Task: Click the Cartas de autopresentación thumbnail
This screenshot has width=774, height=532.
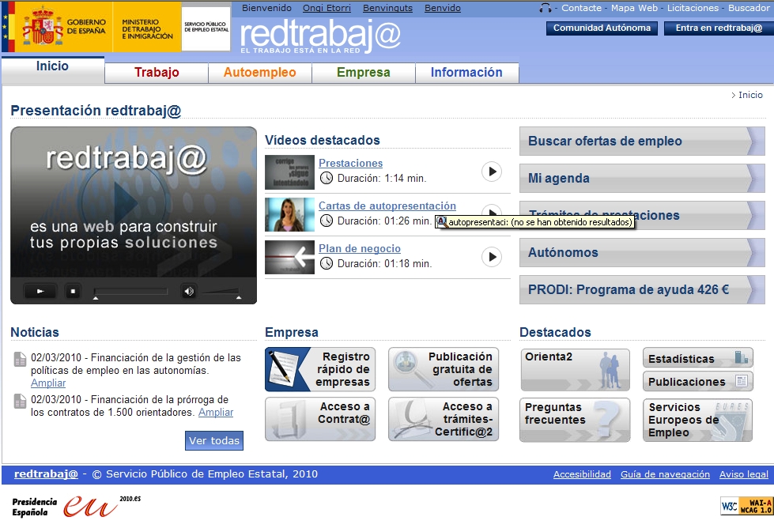Action: point(289,214)
